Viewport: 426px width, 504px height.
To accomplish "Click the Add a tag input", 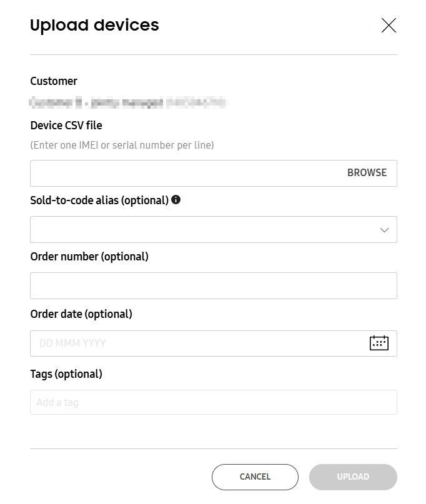I will (213, 402).
